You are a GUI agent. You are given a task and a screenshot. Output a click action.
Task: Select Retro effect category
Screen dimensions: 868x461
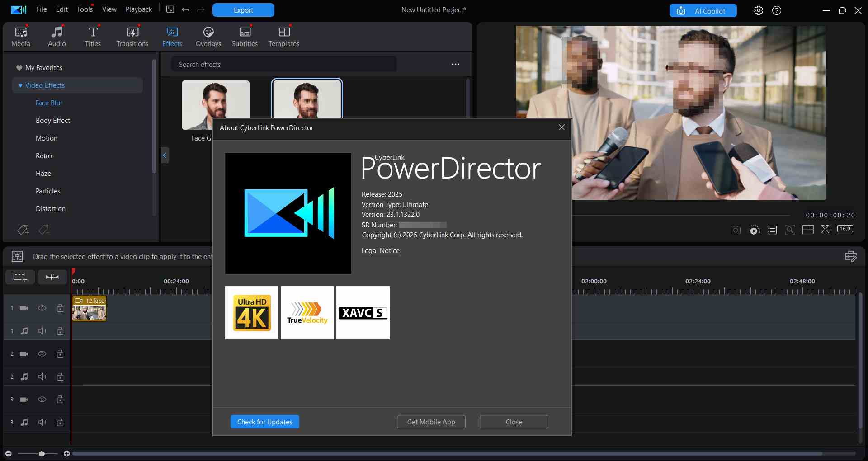click(x=44, y=156)
